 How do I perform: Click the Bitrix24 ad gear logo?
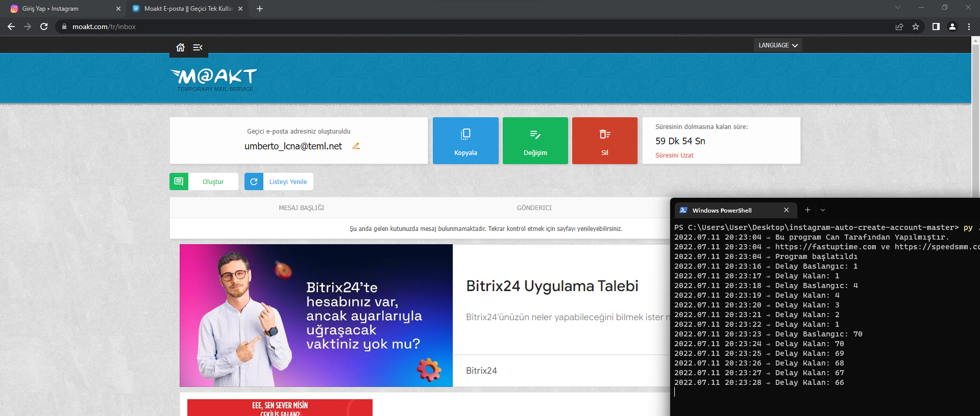point(429,370)
